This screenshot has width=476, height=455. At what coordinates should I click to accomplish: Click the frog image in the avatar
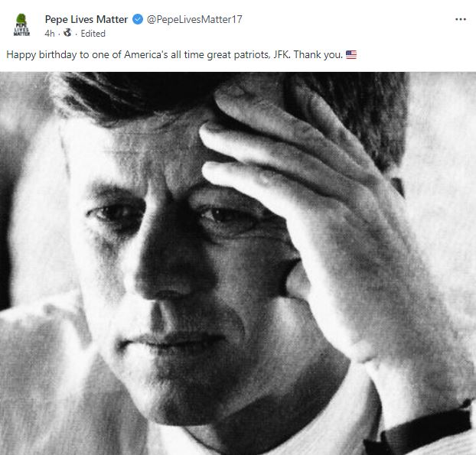(22, 18)
